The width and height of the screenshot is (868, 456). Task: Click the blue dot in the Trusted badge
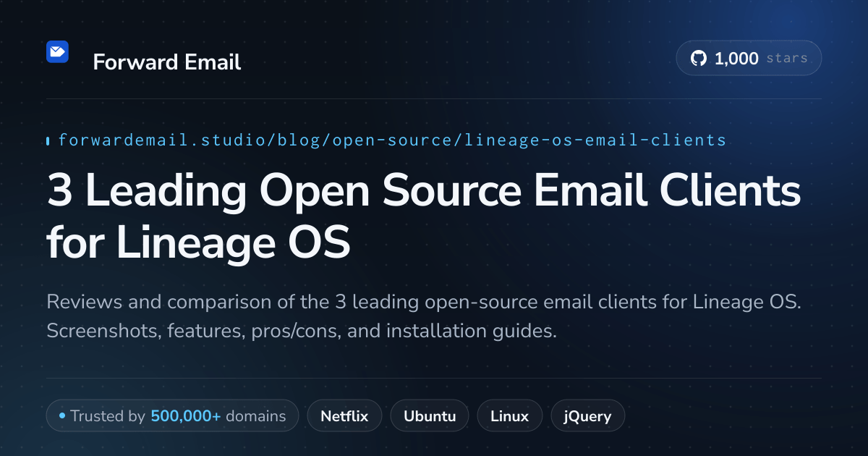click(x=62, y=416)
